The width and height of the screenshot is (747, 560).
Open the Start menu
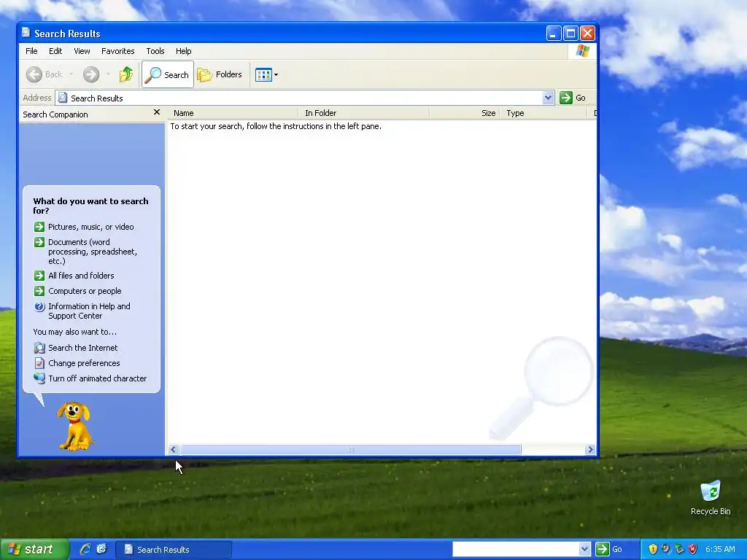(34, 550)
